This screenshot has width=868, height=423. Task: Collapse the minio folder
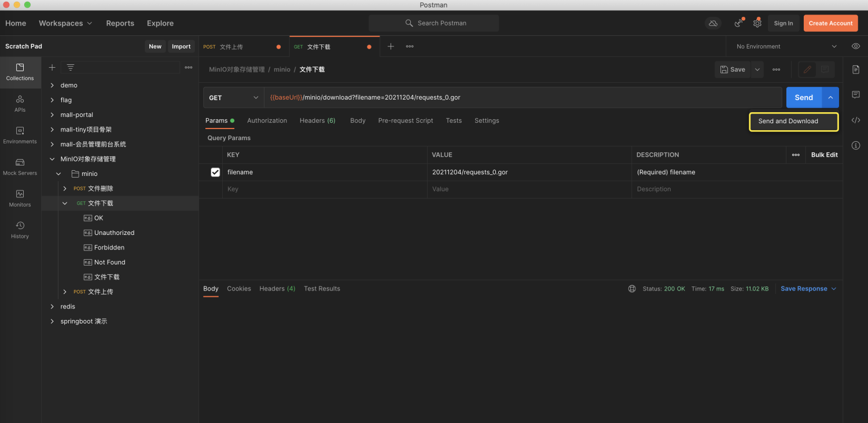[58, 174]
